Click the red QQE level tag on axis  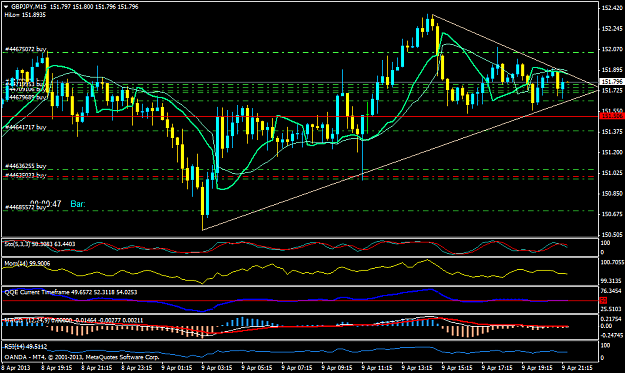pyautogui.click(x=603, y=300)
